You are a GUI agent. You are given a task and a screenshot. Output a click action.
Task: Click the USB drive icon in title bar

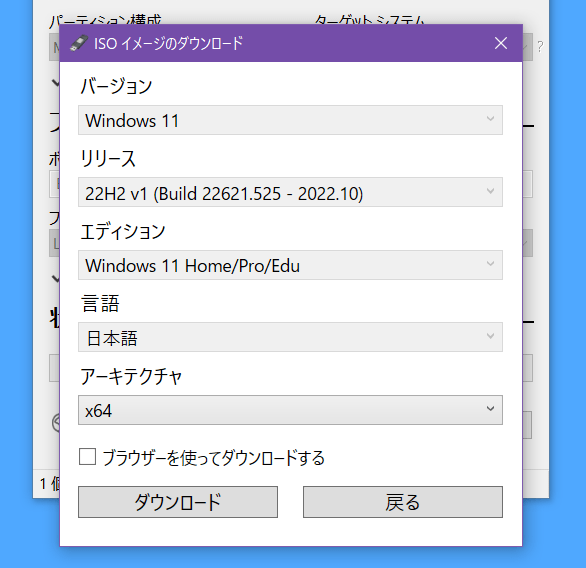pyautogui.click(x=79, y=43)
